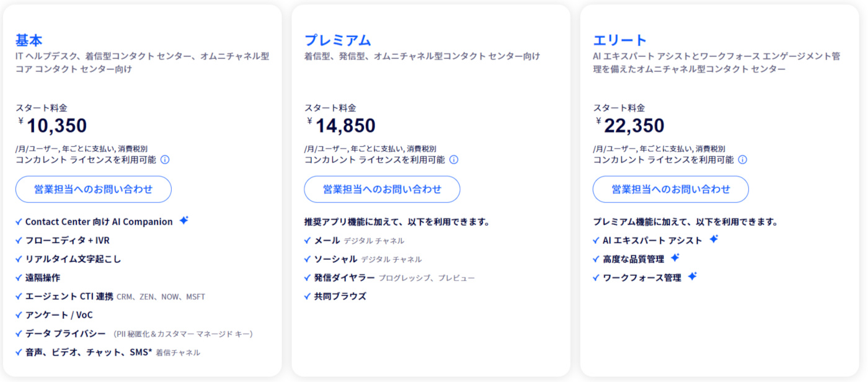This screenshot has width=868, height=382.
Task: Click sparkle icon next to 高度な品質管理
Action: (x=675, y=257)
